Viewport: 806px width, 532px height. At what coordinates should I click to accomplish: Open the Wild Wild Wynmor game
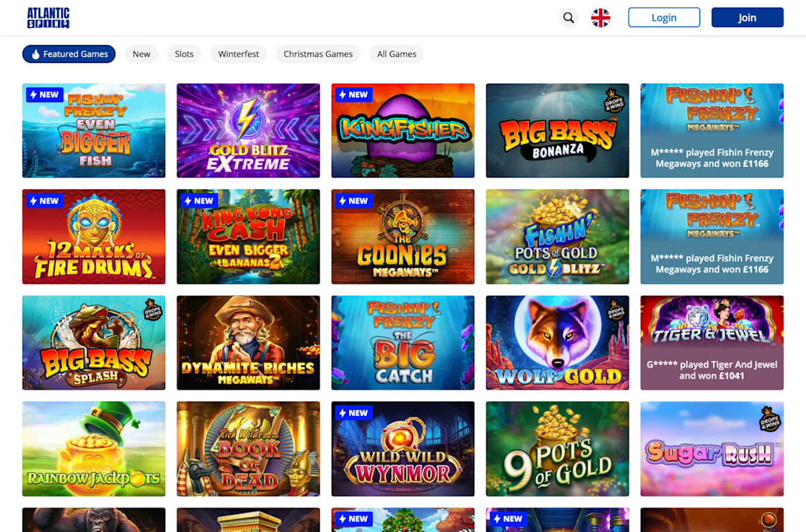click(x=403, y=449)
